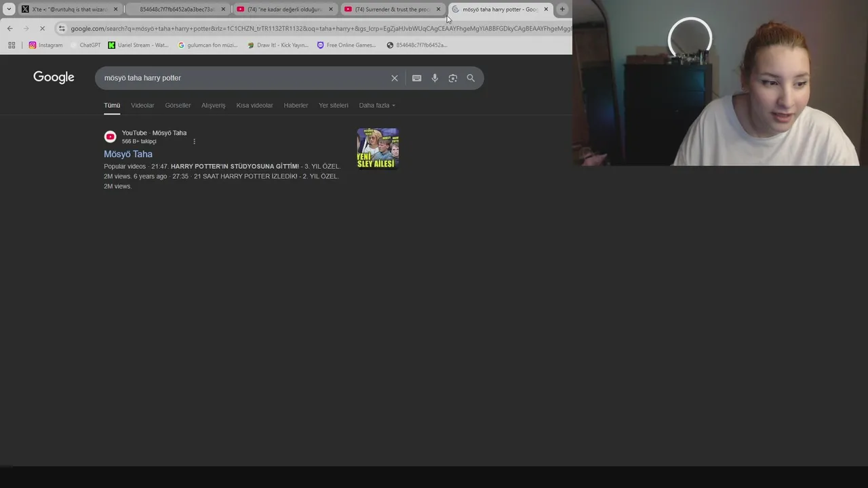Open the tab search dropdown arrow
Image resolution: width=868 pixels, height=488 pixels.
click(9, 9)
